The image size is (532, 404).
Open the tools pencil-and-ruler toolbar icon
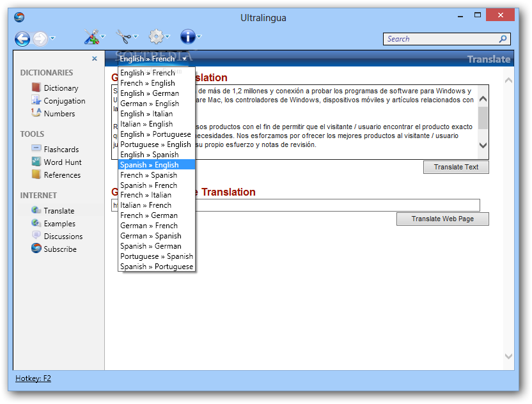coord(91,36)
